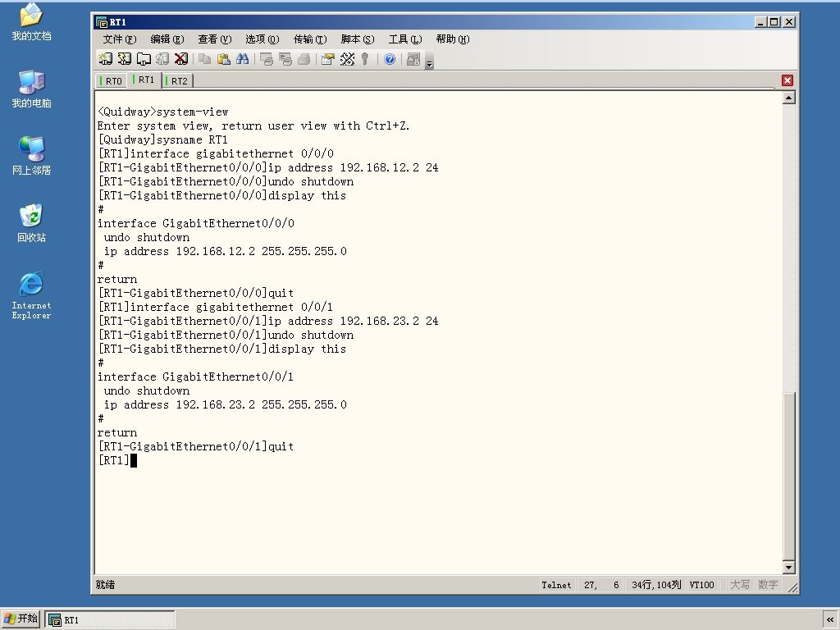
Task: Click the '[Quidway]sysname RT1' line
Action: pyautogui.click(x=163, y=139)
